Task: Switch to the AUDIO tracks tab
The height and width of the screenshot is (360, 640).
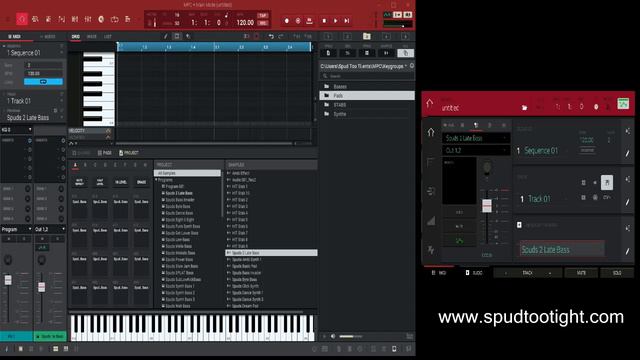Action: click(48, 37)
